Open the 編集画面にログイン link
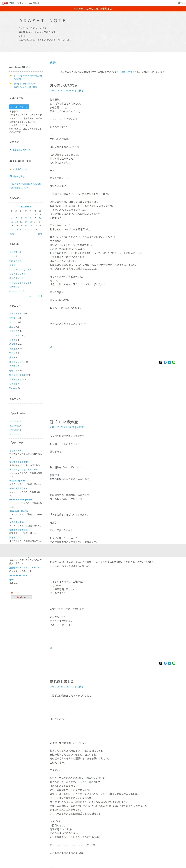Viewport: 186px width, 868px height. pos(22,150)
